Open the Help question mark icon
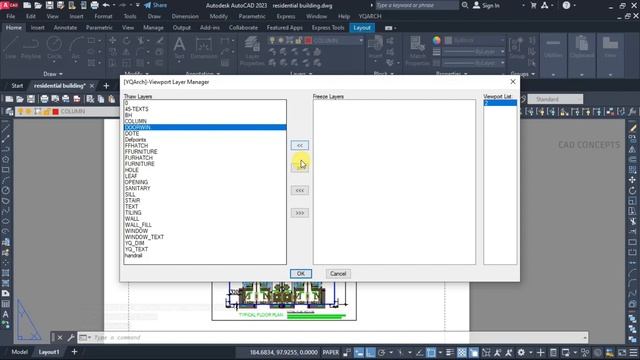The image size is (640, 360). (x=566, y=5)
